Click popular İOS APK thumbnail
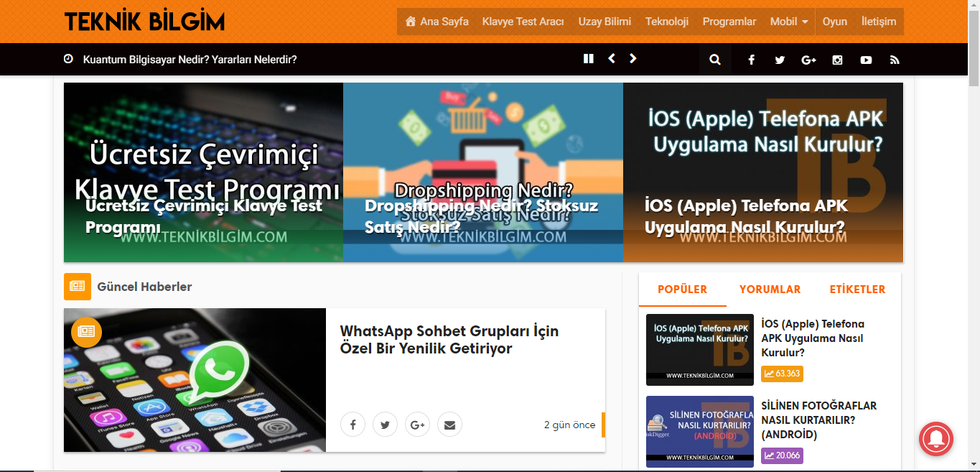Viewport: 980px width, 472px height. 700,350
